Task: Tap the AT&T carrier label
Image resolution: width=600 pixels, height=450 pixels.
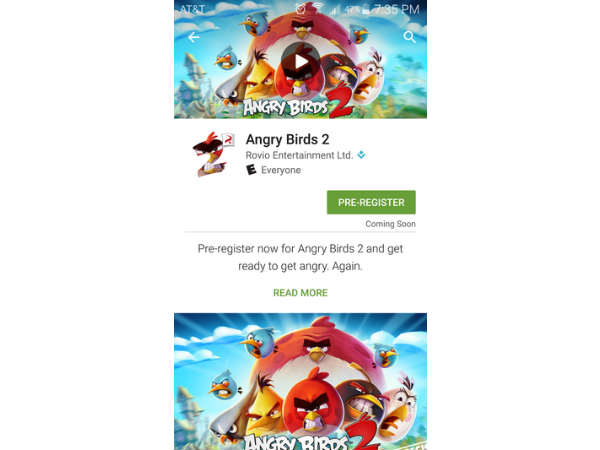Action: pyautogui.click(x=192, y=10)
